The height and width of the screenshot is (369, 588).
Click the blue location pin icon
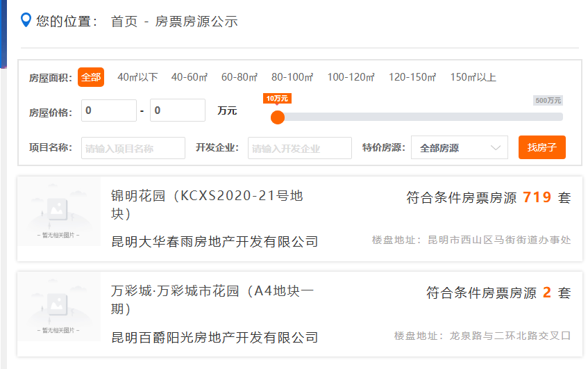[26, 20]
